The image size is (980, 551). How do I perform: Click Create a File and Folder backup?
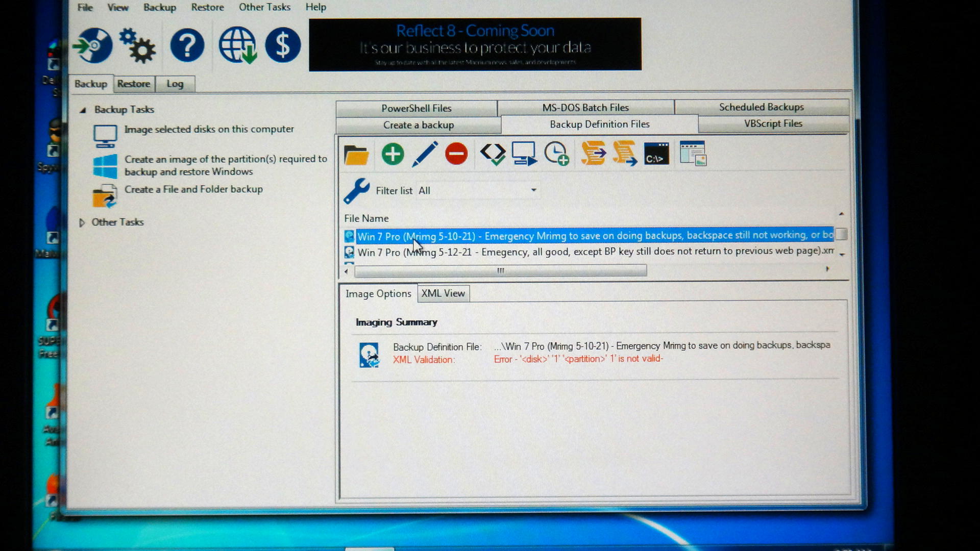[x=193, y=189]
